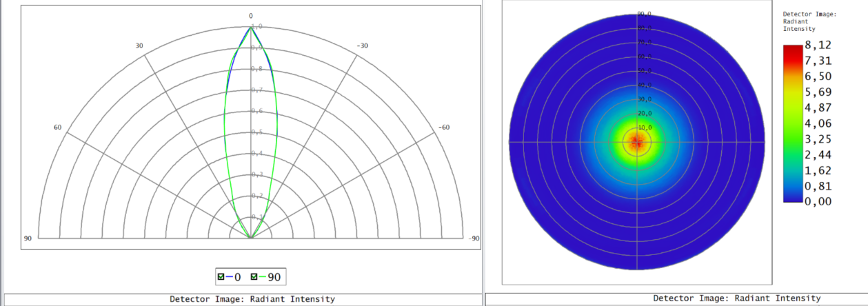Click the 0,6 radial label on polar plot
868x306 pixels.
click(x=256, y=111)
